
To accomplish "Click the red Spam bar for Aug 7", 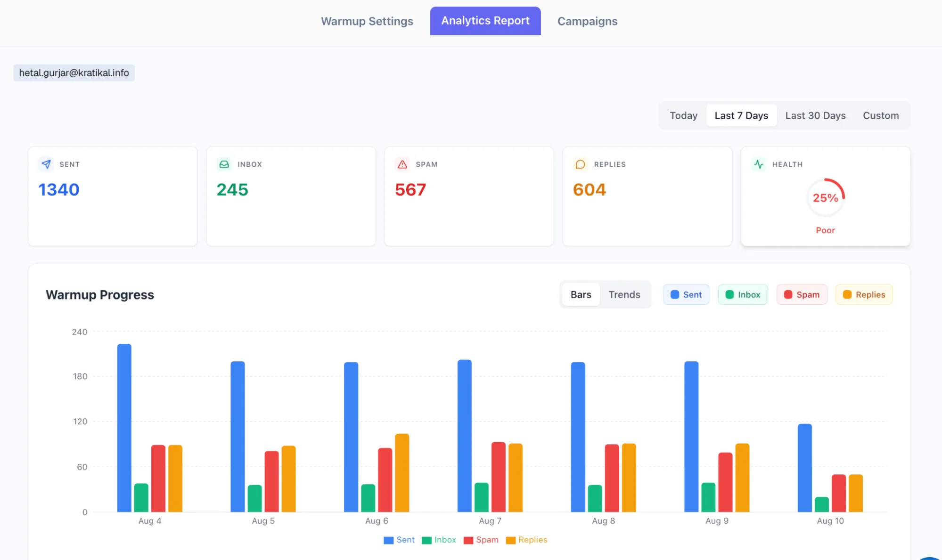I will pos(499,477).
